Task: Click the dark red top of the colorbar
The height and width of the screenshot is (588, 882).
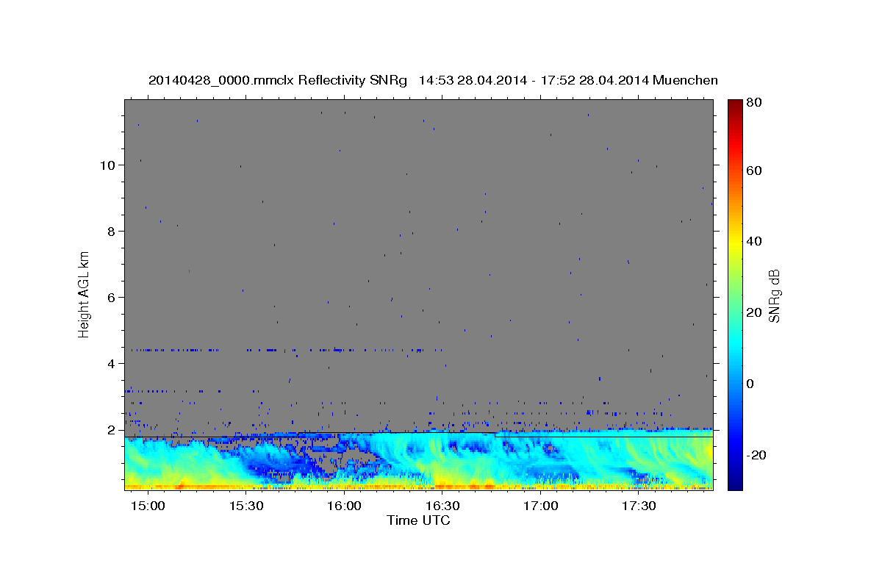Action: click(x=735, y=105)
